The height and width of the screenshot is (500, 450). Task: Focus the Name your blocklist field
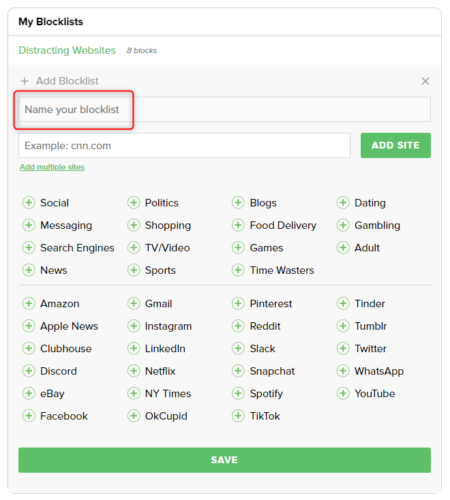(225, 109)
